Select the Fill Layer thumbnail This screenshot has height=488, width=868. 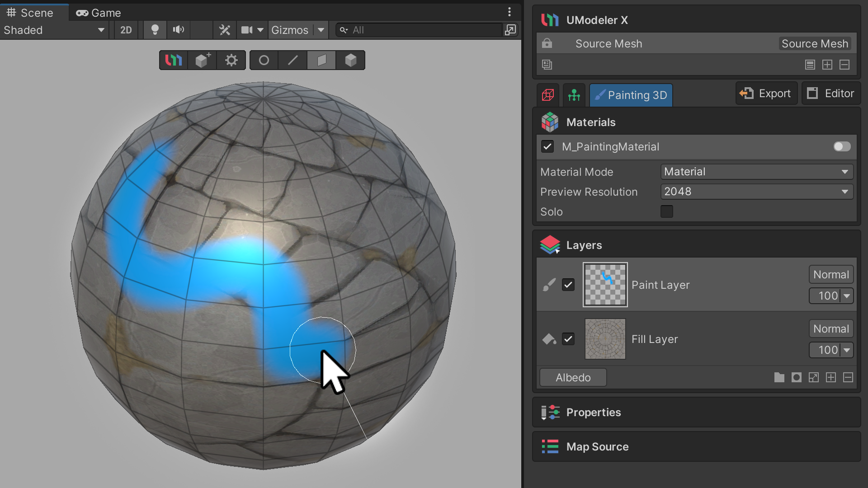[605, 339]
